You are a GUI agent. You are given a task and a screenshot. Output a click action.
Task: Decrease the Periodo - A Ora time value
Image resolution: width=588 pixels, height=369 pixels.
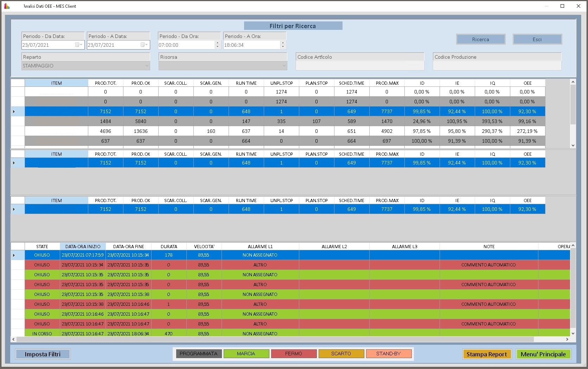point(283,47)
